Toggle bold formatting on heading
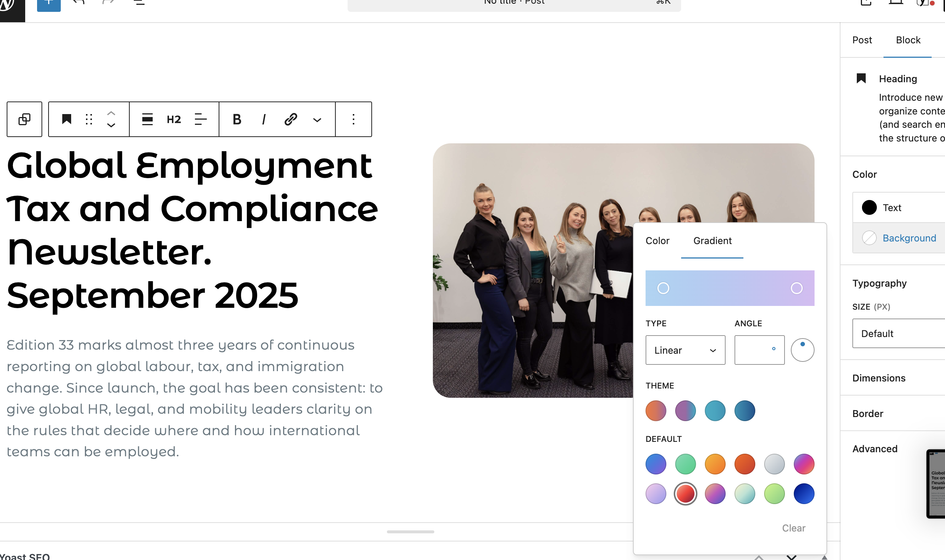945x560 pixels. [x=237, y=119]
